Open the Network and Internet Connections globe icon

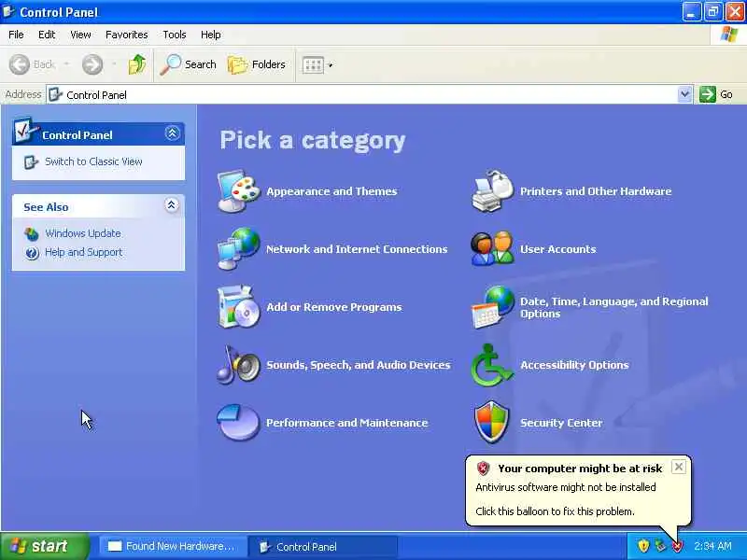click(x=239, y=248)
